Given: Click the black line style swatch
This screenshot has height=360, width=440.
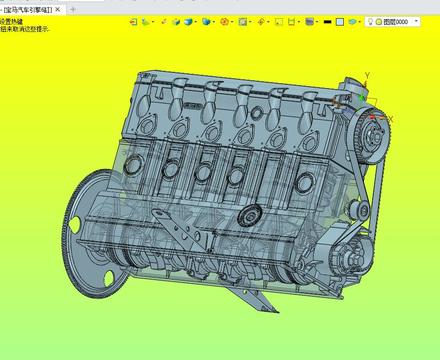Looking at the screenshot, I should point(328,22).
